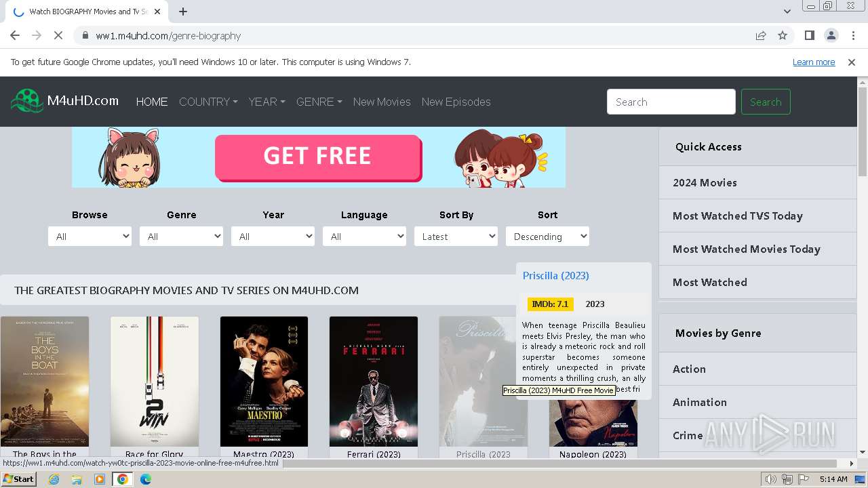Image resolution: width=868 pixels, height=488 pixels.
Task: Click the M4uHD.com film reel logo
Action: click(x=27, y=101)
